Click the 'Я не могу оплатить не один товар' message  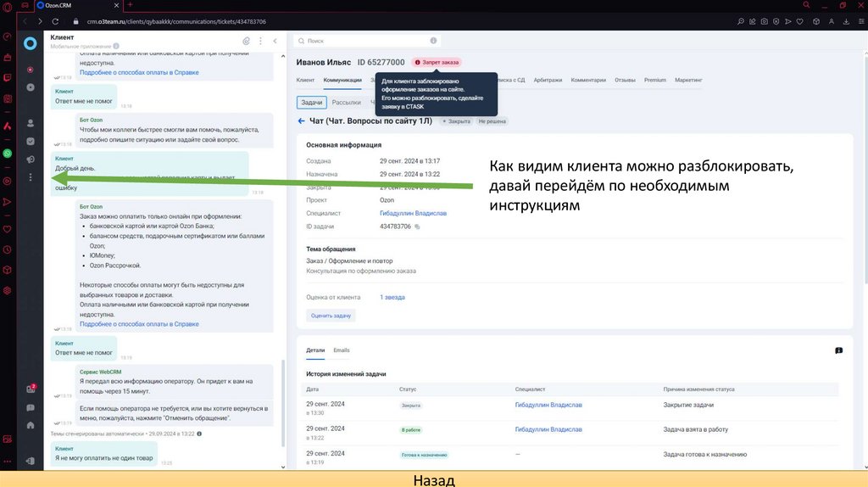pos(104,458)
